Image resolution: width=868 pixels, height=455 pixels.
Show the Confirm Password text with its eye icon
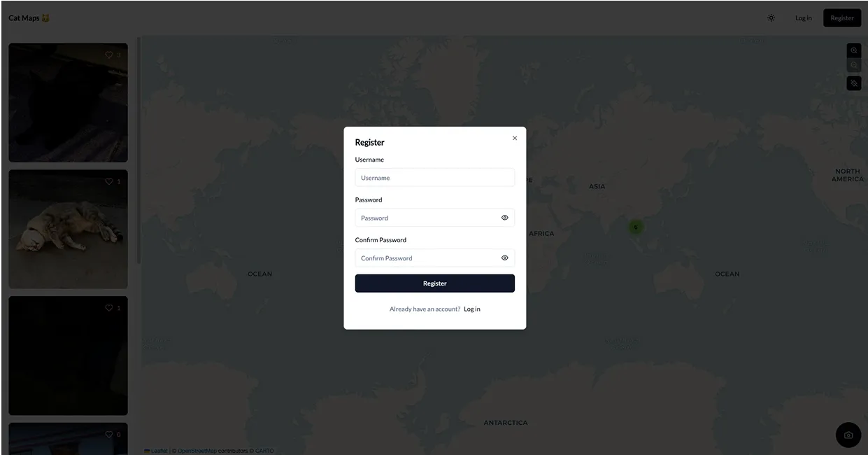pyautogui.click(x=505, y=258)
